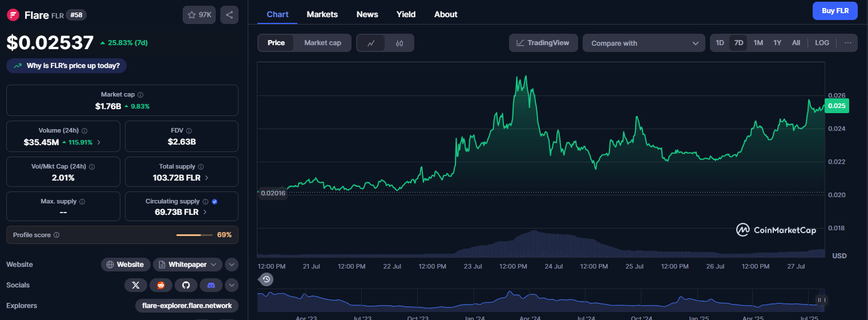Viewport: 868px width, 320px height.
Task: Expand Total supply details arrow
Action: [x=206, y=178]
